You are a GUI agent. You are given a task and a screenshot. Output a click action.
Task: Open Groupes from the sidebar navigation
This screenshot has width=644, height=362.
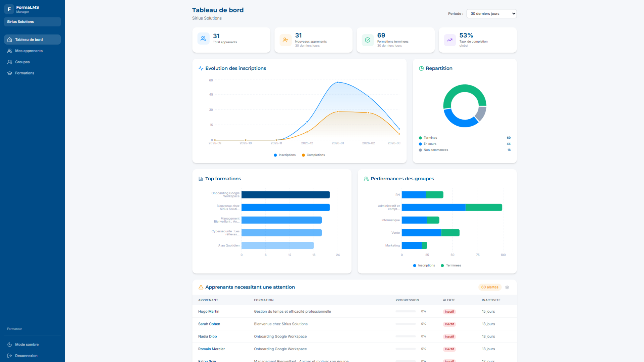tap(22, 62)
